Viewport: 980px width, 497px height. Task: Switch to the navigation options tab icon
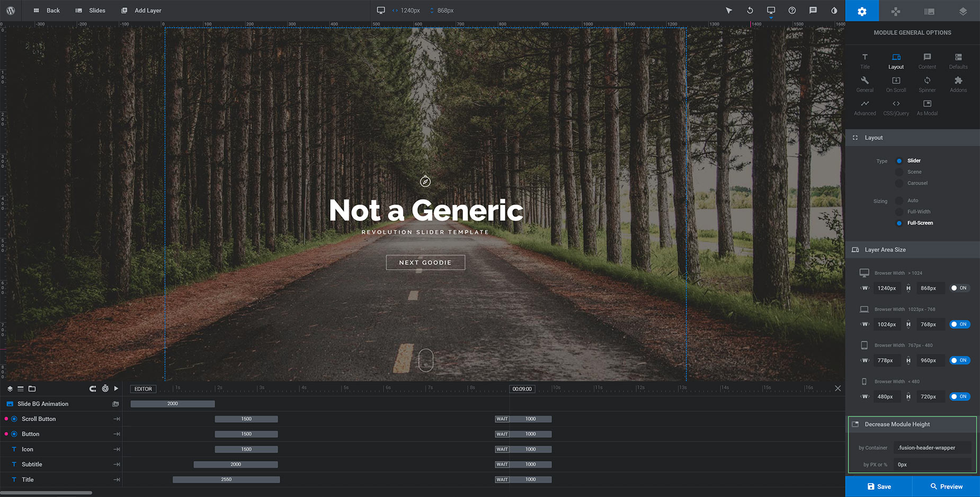[896, 11]
